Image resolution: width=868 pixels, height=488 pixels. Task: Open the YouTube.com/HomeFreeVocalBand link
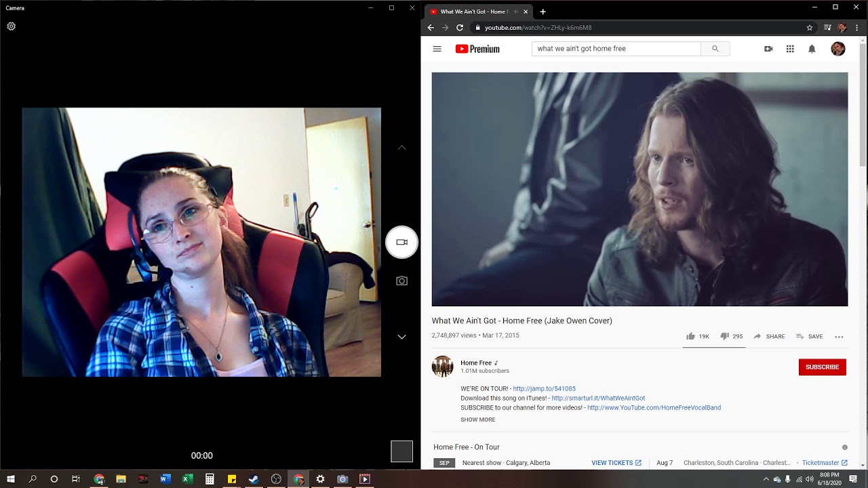tap(654, 408)
